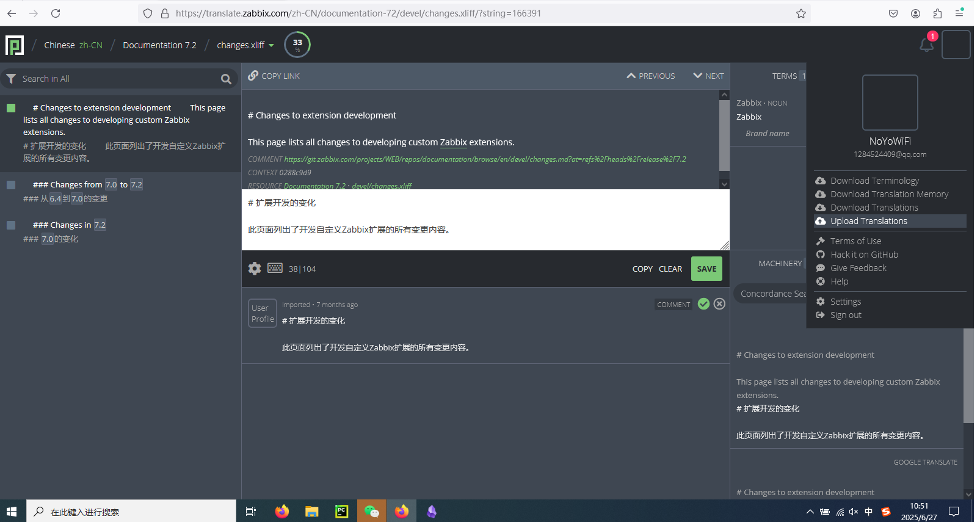Screen dimensions: 980x522
Task: Click Download Translation Memory
Action: pos(882,194)
